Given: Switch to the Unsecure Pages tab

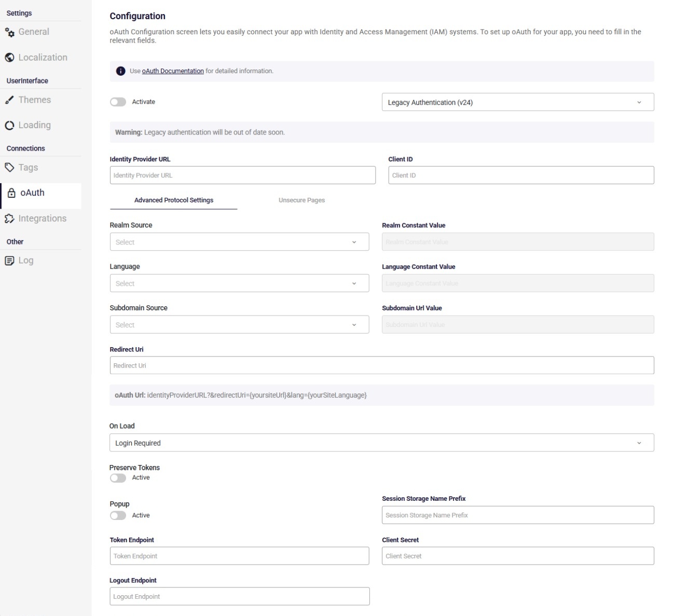Looking at the screenshot, I should 301,200.
